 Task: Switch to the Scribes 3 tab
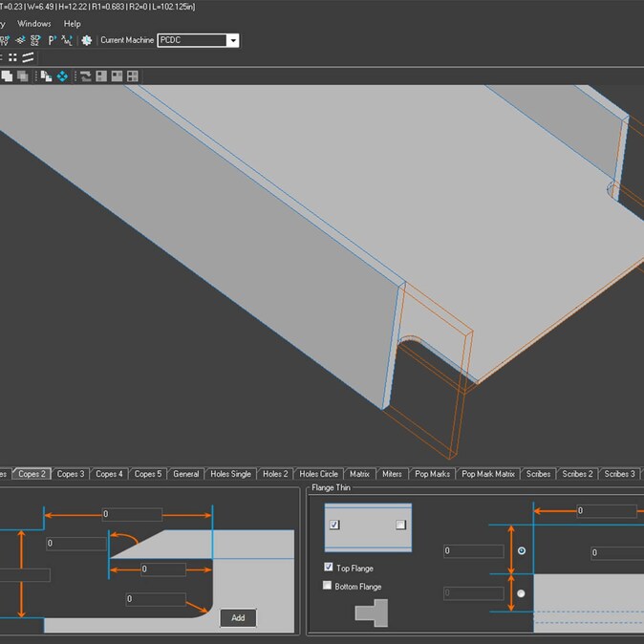coord(619,474)
